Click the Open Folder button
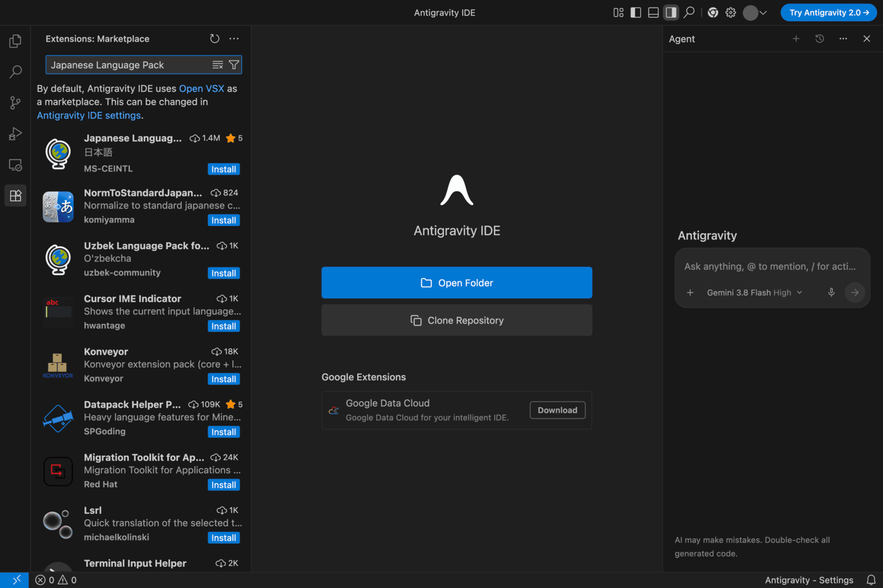883x588 pixels. tap(457, 282)
